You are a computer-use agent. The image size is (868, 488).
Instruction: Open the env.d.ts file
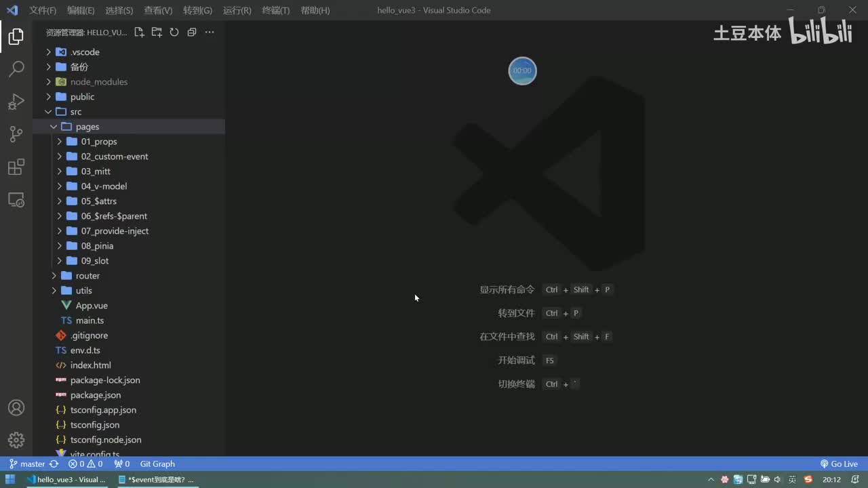(x=129, y=350)
